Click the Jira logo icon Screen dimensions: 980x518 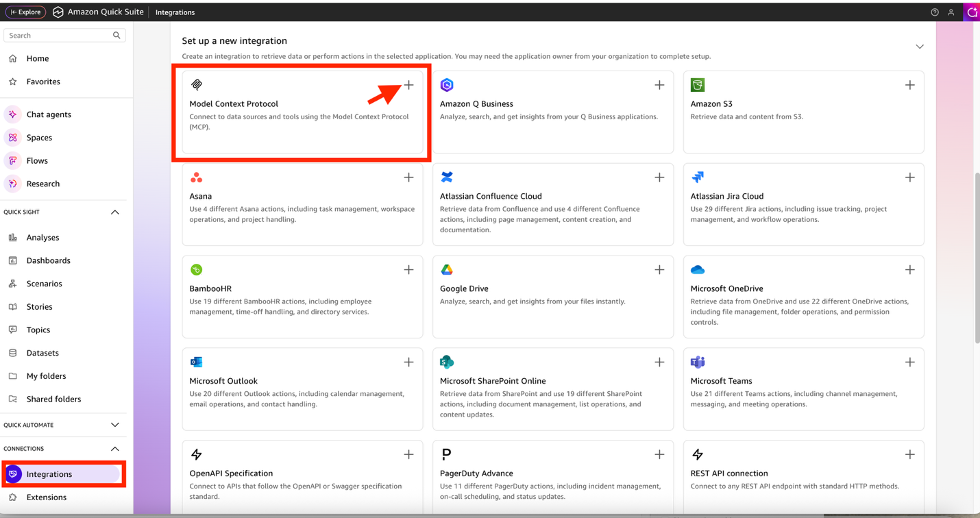pos(698,177)
